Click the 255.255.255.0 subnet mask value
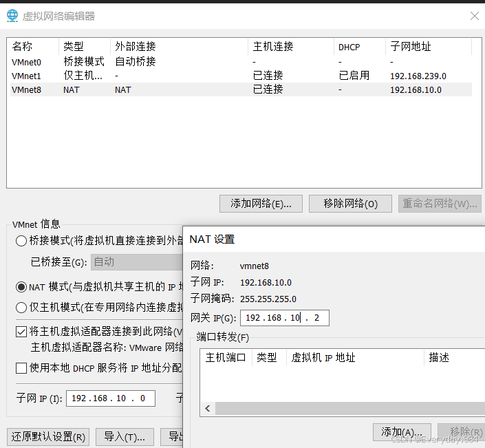Screen dimensions: 485x448 click(x=268, y=299)
